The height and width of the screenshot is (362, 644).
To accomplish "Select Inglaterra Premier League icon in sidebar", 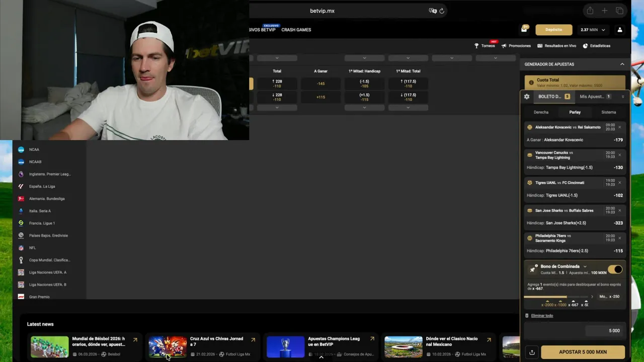I will [21, 174].
